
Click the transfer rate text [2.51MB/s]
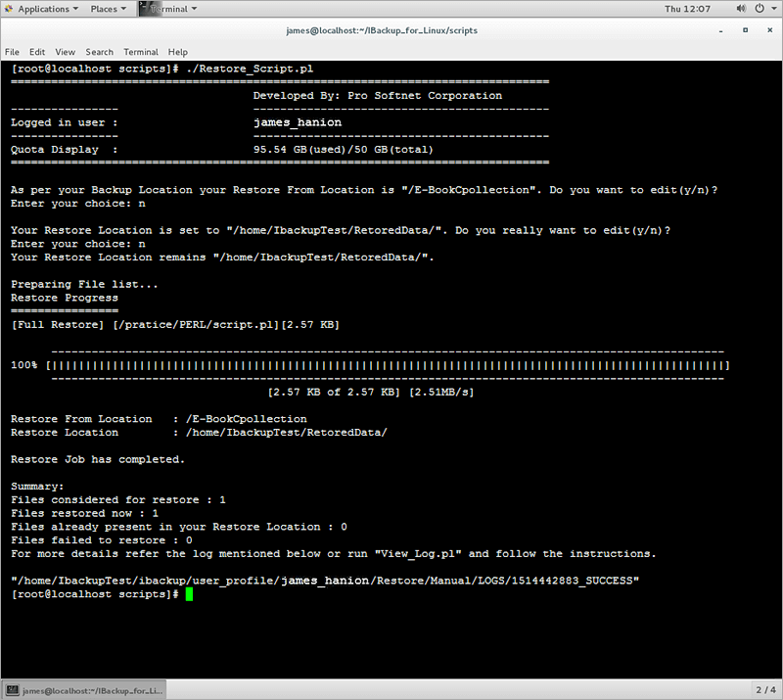(441, 393)
